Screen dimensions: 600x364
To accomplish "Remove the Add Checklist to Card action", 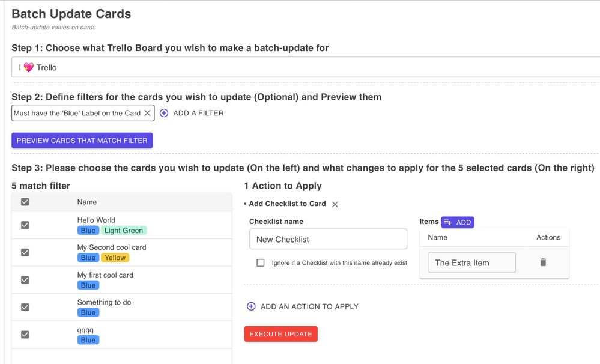I will 335,204.
